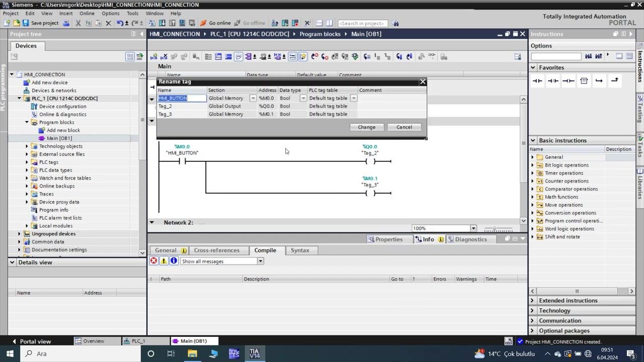The width and height of the screenshot is (644, 362).
Task: Insert a normally closed contact from Favorites
Action: 553,80
